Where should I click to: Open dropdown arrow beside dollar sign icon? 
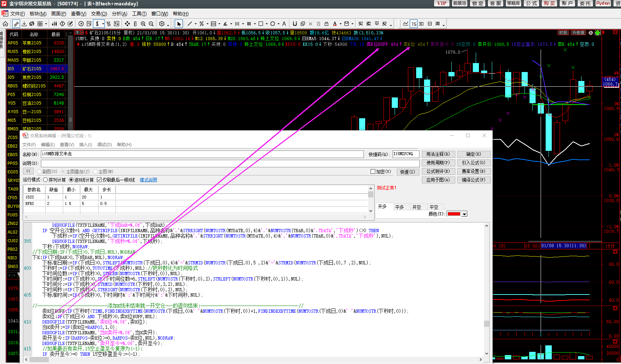(103, 24)
